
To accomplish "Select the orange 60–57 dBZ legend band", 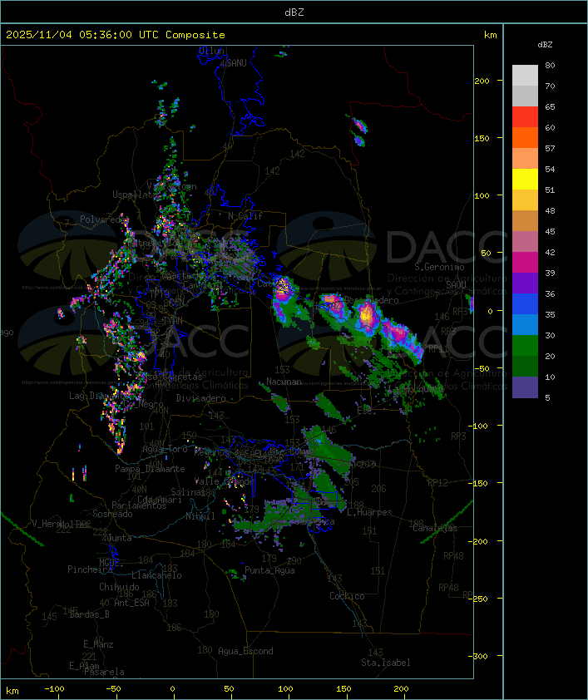I will pyautogui.click(x=525, y=137).
